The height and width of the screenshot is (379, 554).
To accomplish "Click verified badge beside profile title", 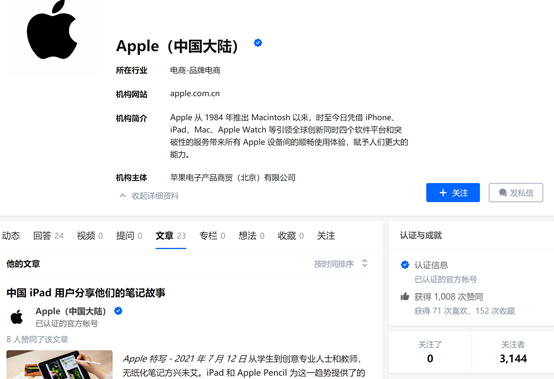I will 258,43.
